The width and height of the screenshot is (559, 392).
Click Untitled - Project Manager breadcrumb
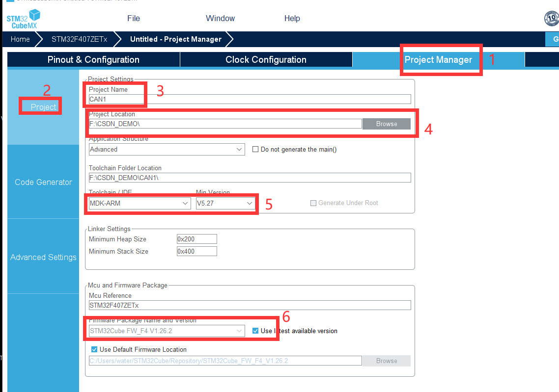tap(175, 39)
